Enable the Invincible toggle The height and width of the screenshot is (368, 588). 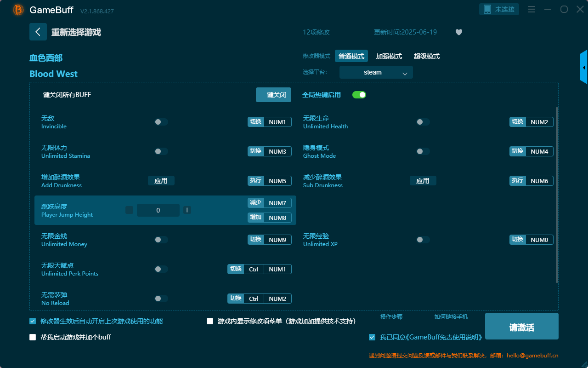coord(161,121)
